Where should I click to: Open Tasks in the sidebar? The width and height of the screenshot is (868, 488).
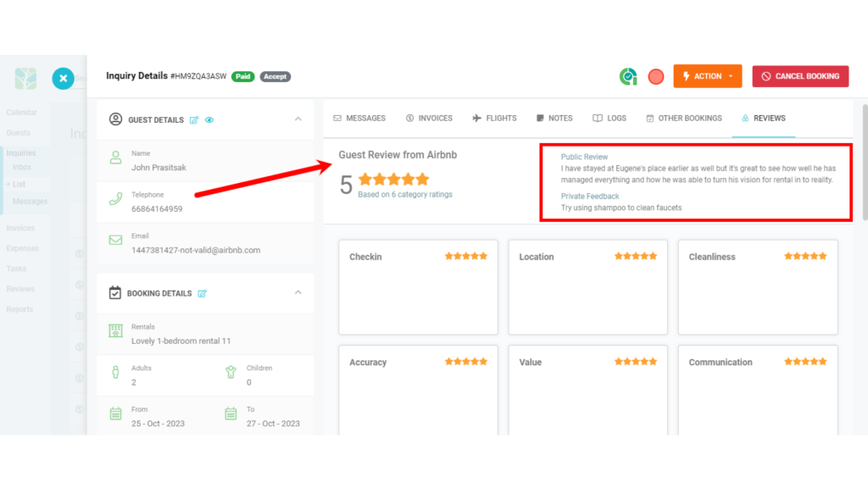coord(16,269)
